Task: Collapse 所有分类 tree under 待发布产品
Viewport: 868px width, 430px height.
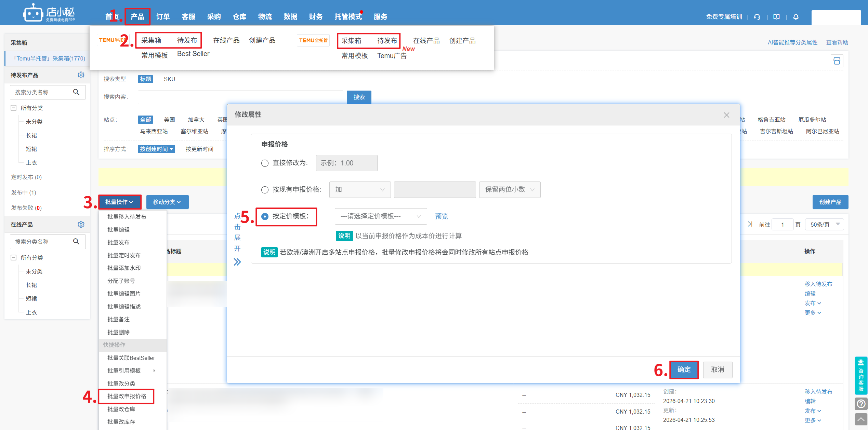Action: [x=14, y=108]
